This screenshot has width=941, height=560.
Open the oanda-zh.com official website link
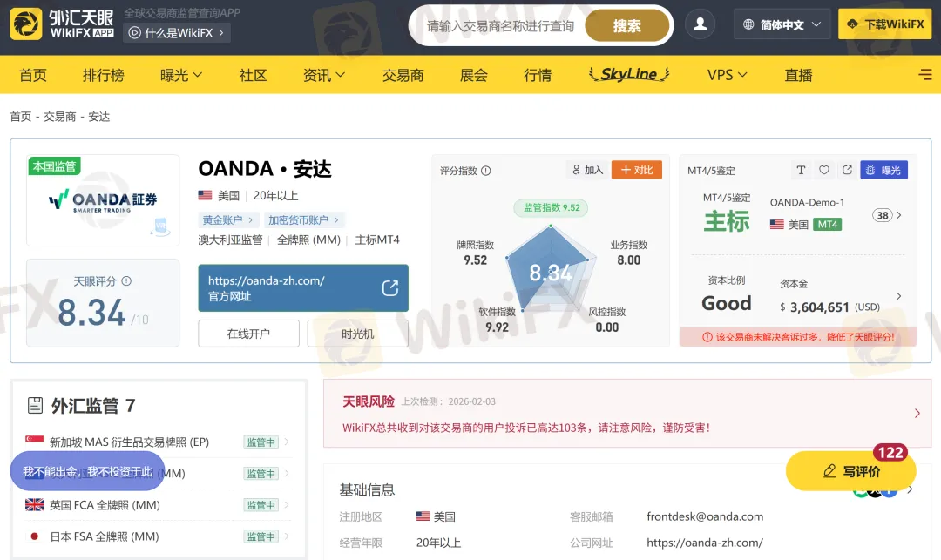coord(303,288)
